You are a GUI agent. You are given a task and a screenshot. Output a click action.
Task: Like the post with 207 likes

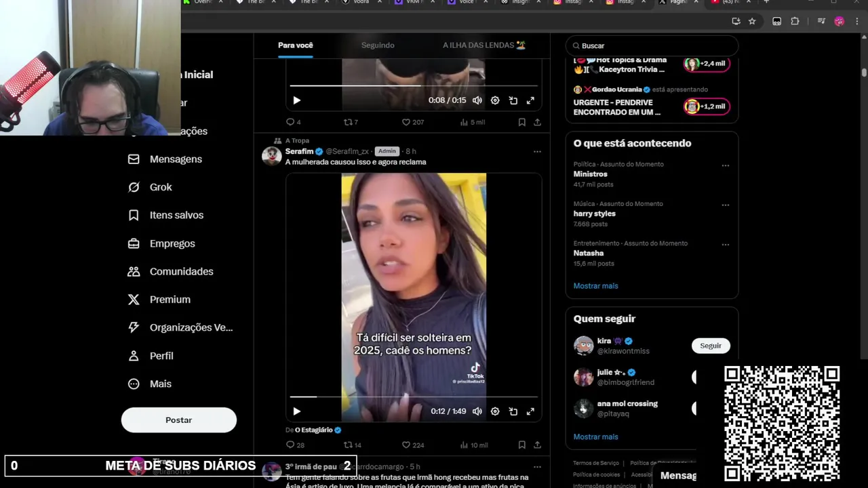[x=413, y=122]
